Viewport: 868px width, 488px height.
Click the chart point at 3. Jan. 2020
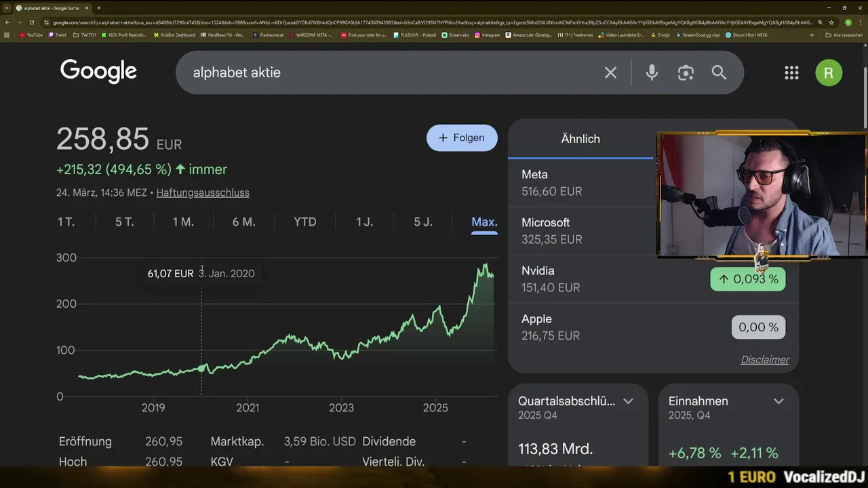201,368
